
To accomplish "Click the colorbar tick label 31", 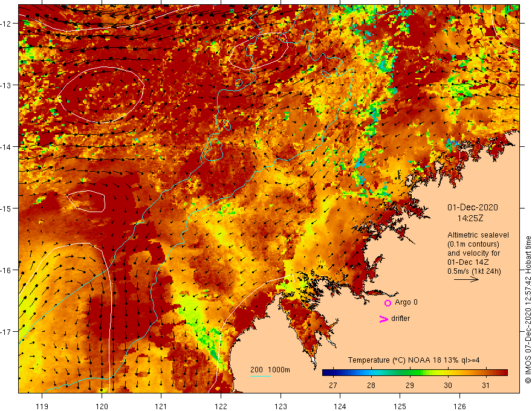I will tap(486, 385).
